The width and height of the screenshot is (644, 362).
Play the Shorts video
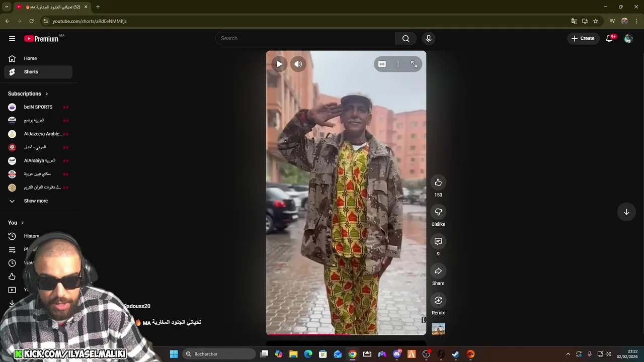279,64
